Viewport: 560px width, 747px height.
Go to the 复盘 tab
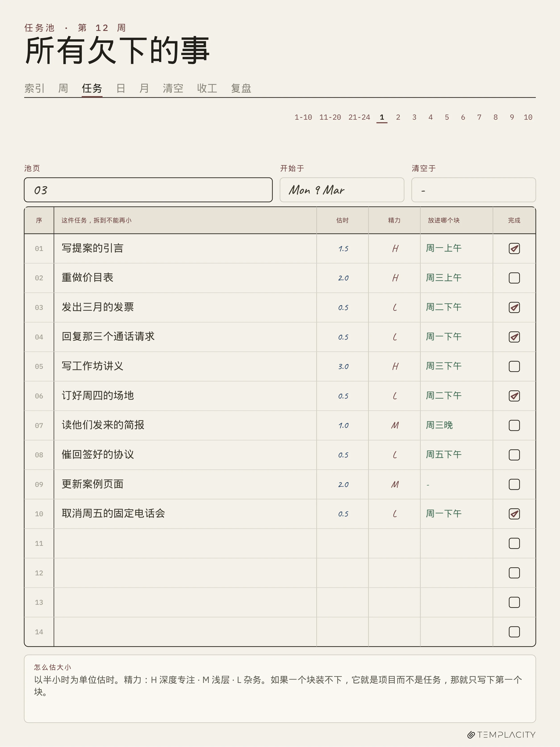pyautogui.click(x=241, y=88)
